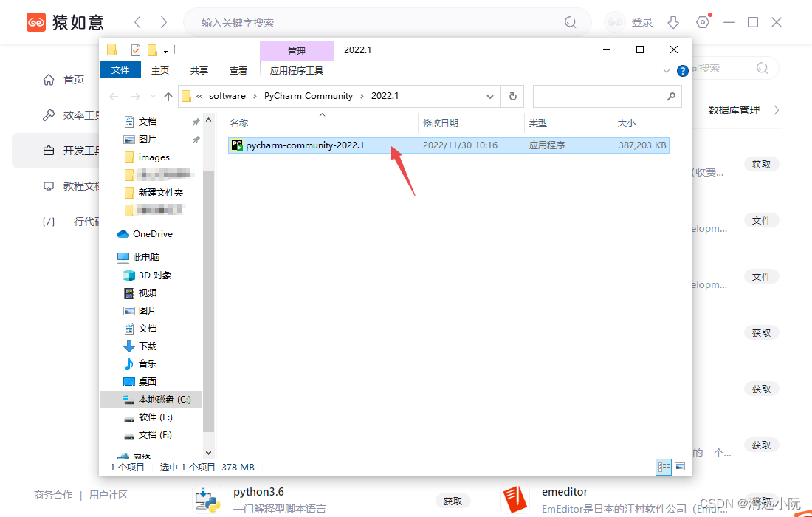Image resolution: width=812 pixels, height=517 pixels.
Task: Click the new folder quick access toolbar icon
Action: click(152, 50)
